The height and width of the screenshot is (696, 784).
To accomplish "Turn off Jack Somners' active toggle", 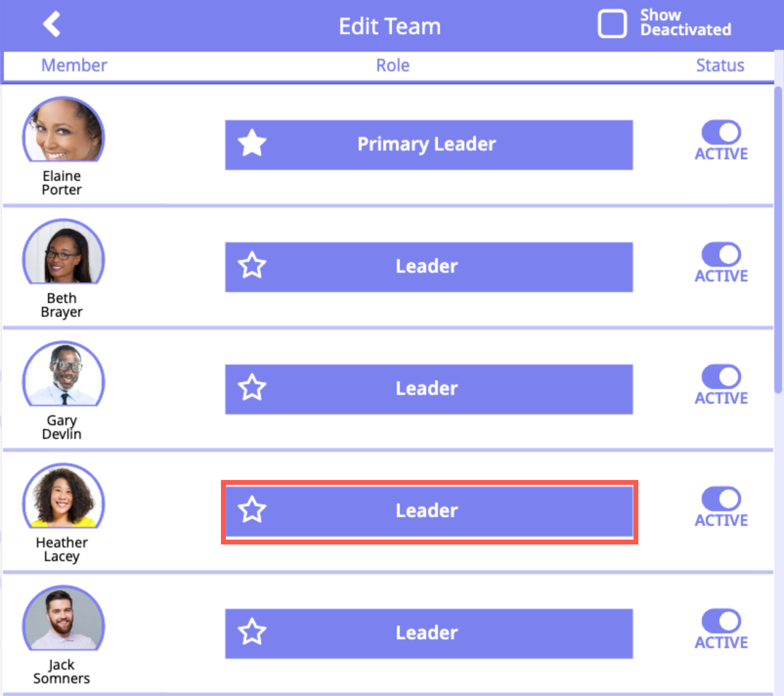I will click(x=721, y=621).
